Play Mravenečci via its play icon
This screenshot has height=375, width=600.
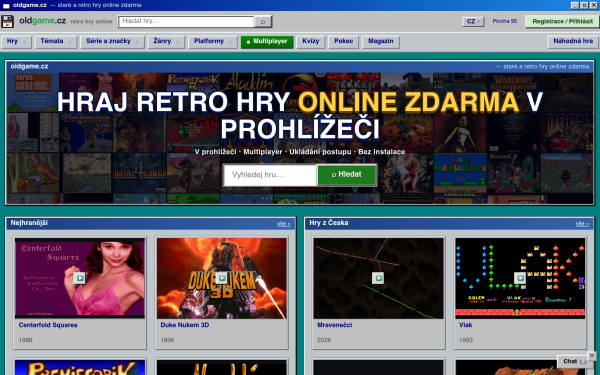pyautogui.click(x=378, y=278)
